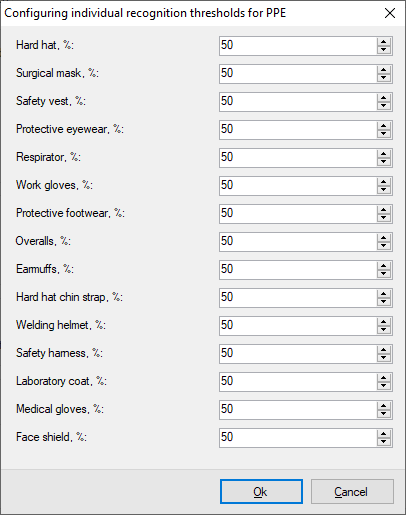406x515 pixels.
Task: Increase the Welding helmet threshold value
Action: (384, 322)
